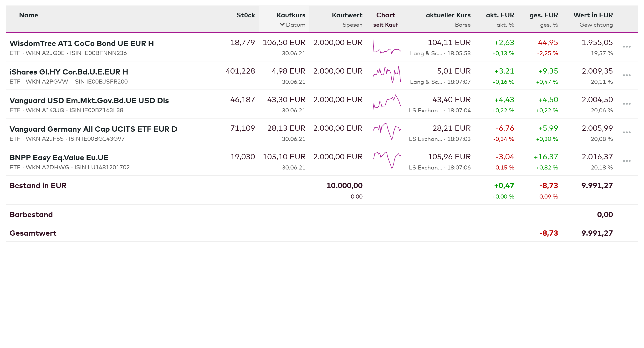Open more options for BNPP Easy Eq.Value row
The height and width of the screenshot is (348, 644).
click(x=627, y=161)
